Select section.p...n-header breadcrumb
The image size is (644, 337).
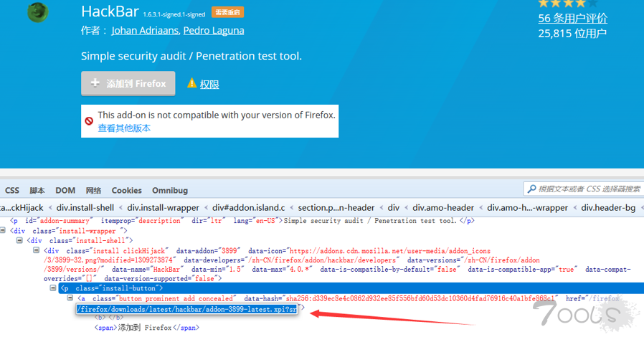click(336, 208)
